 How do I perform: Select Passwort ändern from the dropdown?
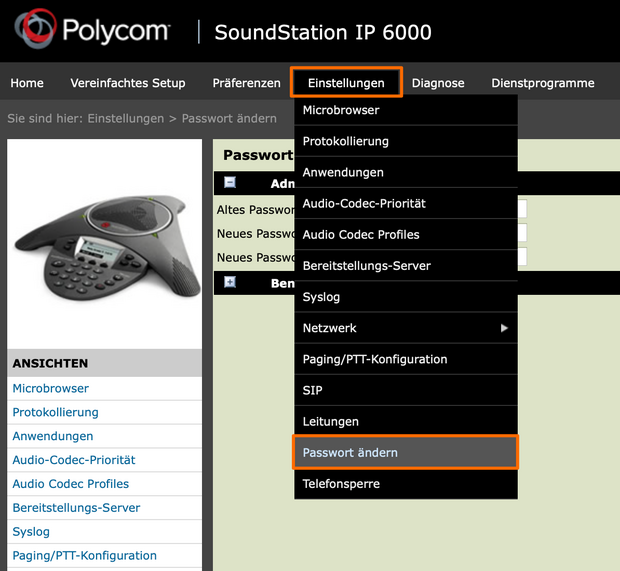pyautogui.click(x=405, y=452)
